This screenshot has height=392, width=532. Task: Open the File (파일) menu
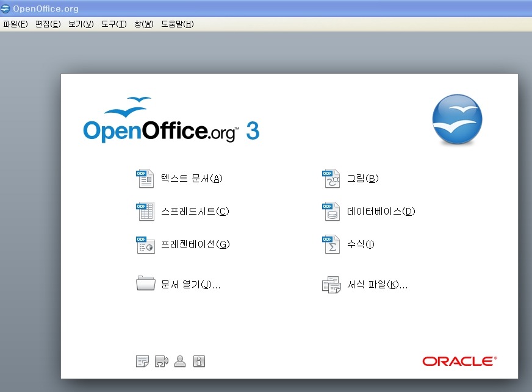coord(15,24)
